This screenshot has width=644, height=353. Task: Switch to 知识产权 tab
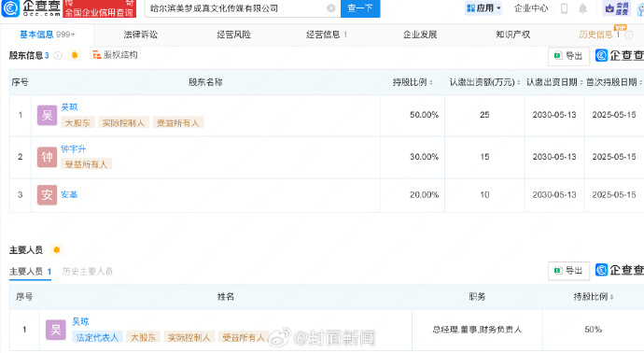click(x=513, y=35)
